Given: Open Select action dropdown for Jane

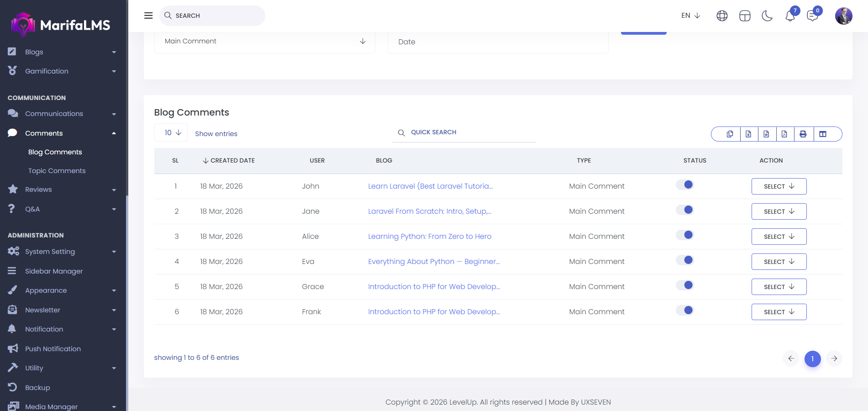Looking at the screenshot, I should pos(779,211).
